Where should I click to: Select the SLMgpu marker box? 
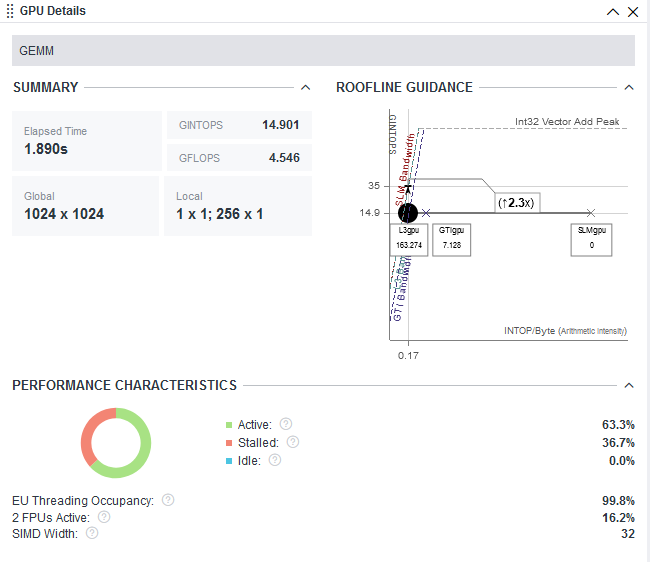(x=591, y=240)
